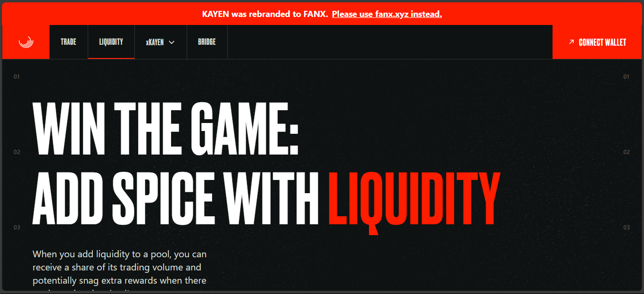Click the CONNECT WALLET button
Viewport: 644px width, 294px height.
(597, 42)
